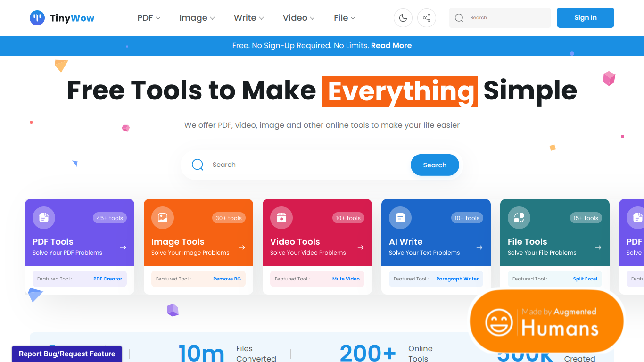Viewport: 644px width, 362px height.
Task: Expand the Image menu dropdown
Action: [197, 18]
